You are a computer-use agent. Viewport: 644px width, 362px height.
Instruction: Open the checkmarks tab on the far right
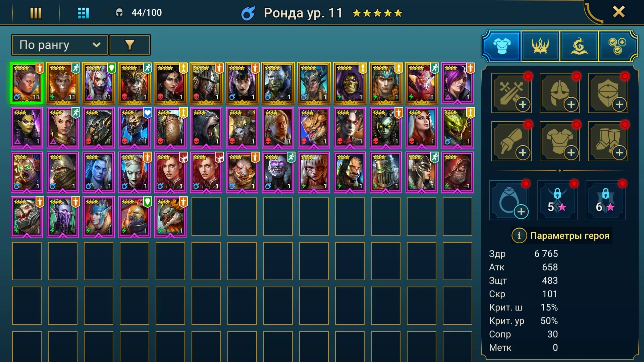(x=618, y=46)
